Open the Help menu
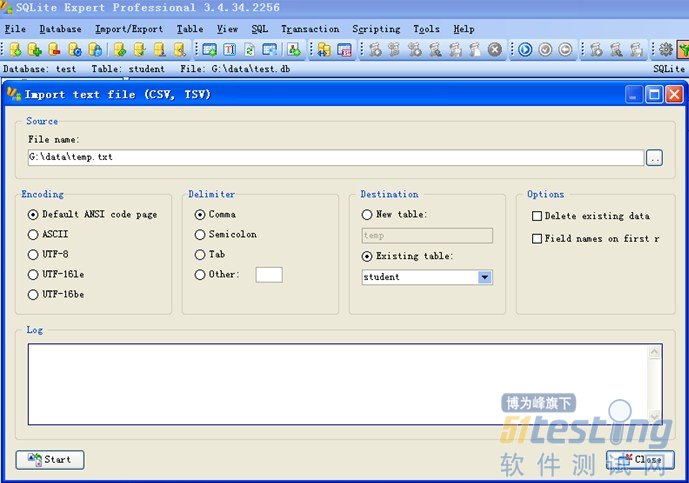The image size is (689, 483). point(464,29)
